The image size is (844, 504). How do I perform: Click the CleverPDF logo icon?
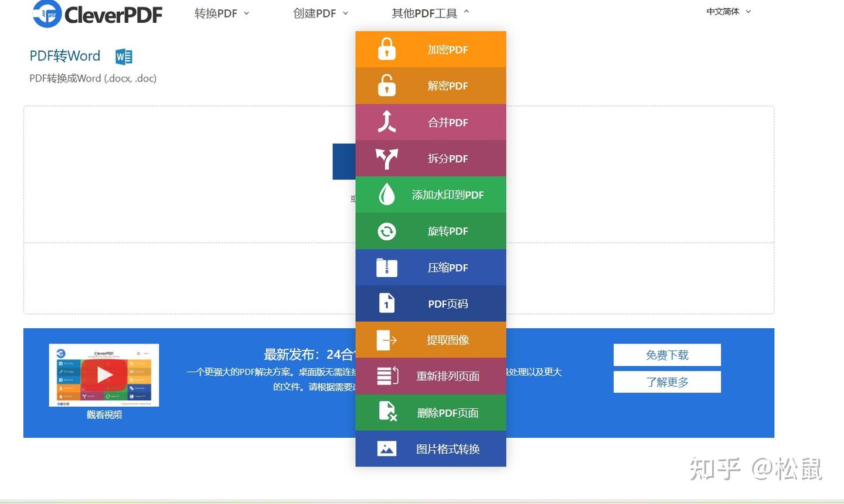[47, 13]
